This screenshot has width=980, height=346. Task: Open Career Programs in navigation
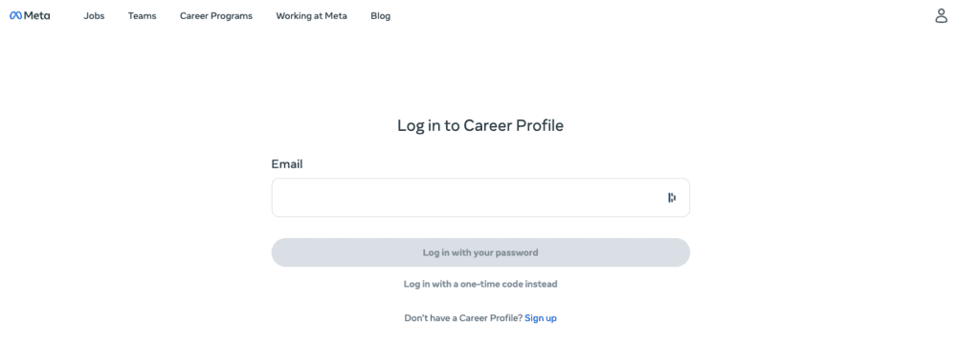(x=216, y=16)
